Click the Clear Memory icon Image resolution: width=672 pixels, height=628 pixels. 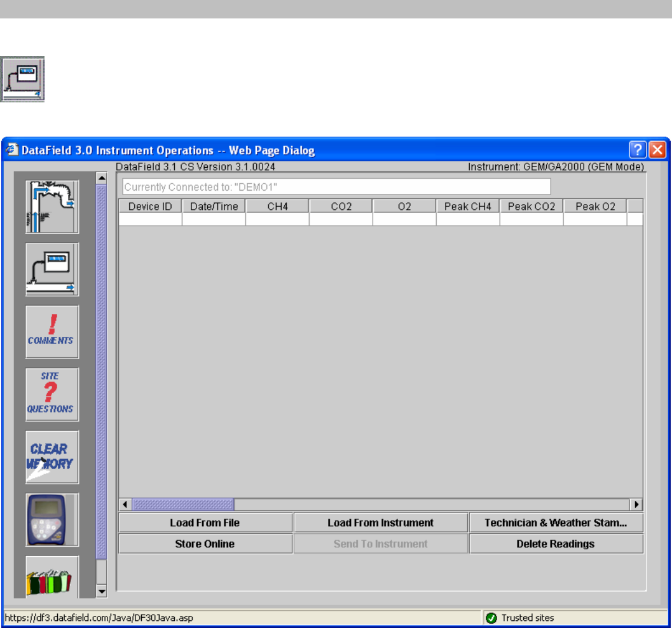click(x=52, y=457)
